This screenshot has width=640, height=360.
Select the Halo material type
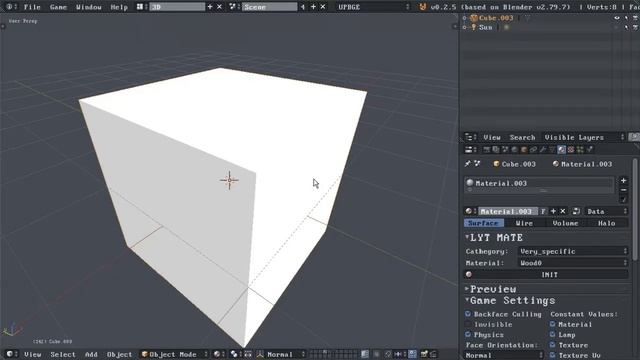607,223
